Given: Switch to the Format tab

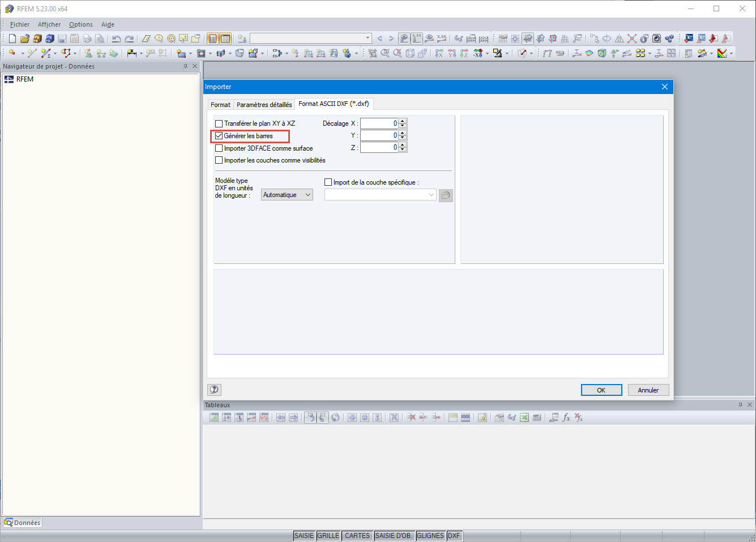Looking at the screenshot, I should tap(220, 105).
